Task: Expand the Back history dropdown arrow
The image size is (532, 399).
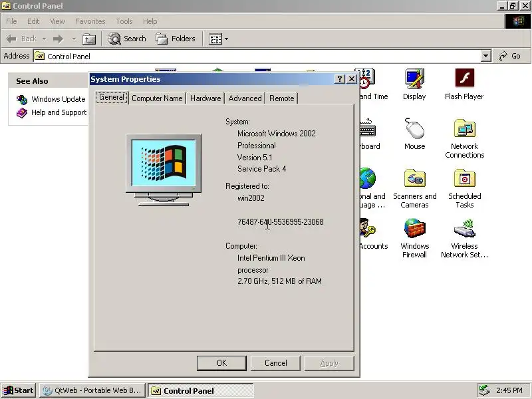Action: click(x=44, y=39)
